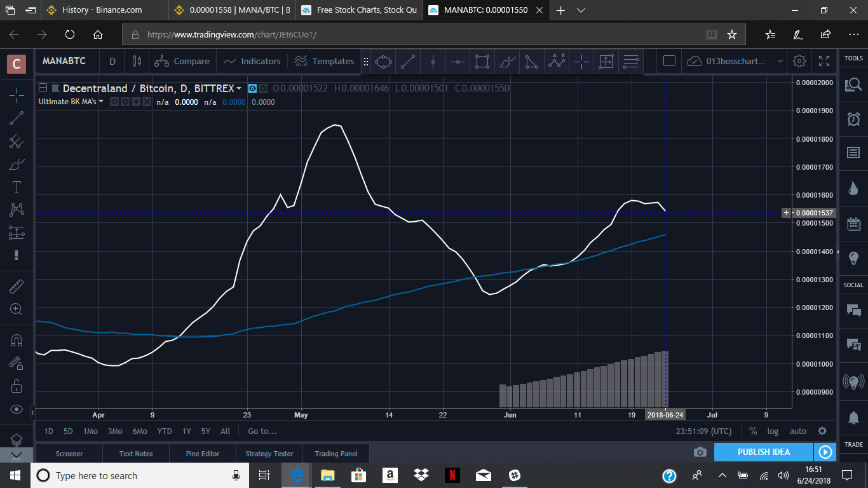Open the Indicators menu
This screenshot has height=488, width=868.
252,61
